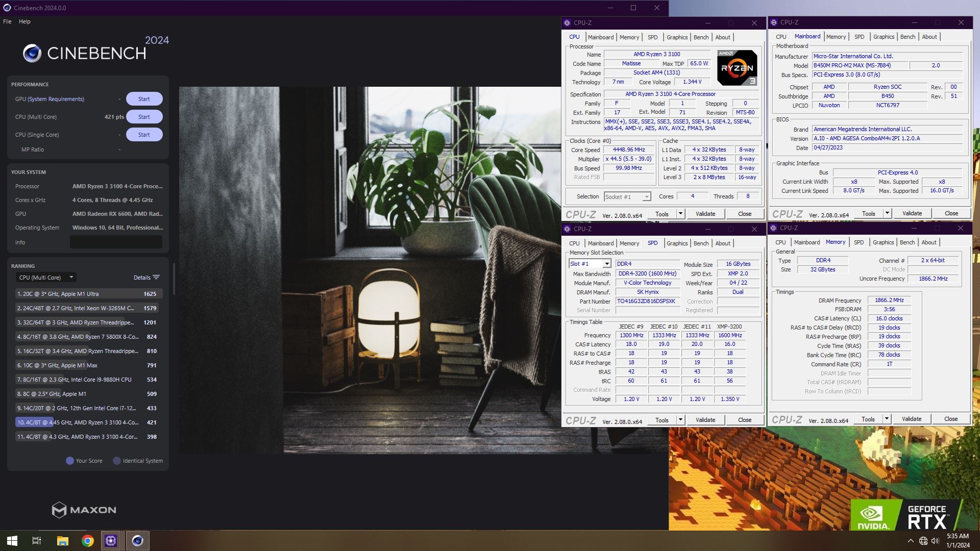Click Validate in the SPD window
The width and height of the screenshot is (980, 551).
click(705, 420)
